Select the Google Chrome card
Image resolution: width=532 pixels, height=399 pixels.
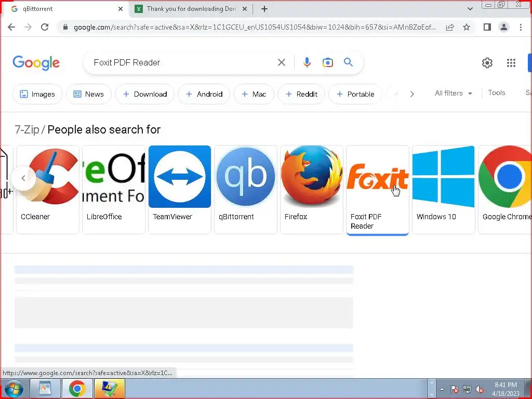pos(505,189)
